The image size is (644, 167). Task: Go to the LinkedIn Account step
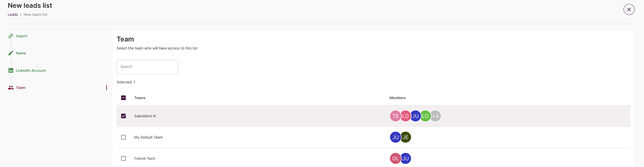pyautogui.click(x=31, y=70)
